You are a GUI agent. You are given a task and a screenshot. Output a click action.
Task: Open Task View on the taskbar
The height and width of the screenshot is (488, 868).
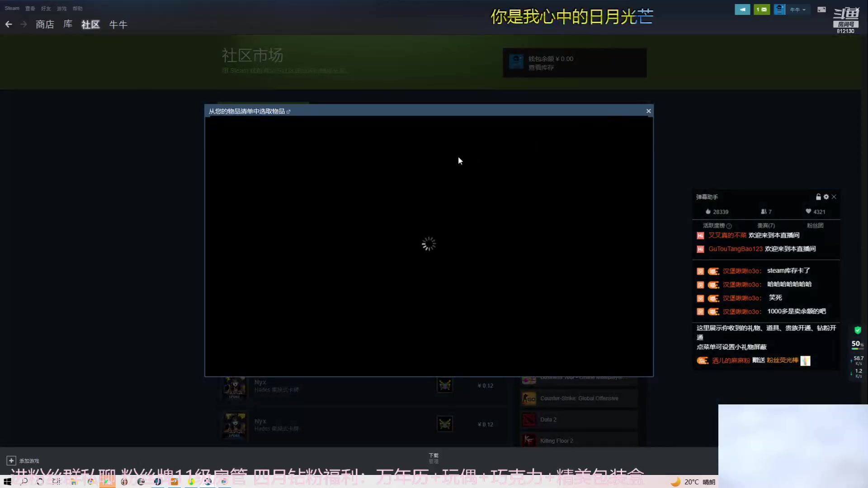click(x=56, y=482)
